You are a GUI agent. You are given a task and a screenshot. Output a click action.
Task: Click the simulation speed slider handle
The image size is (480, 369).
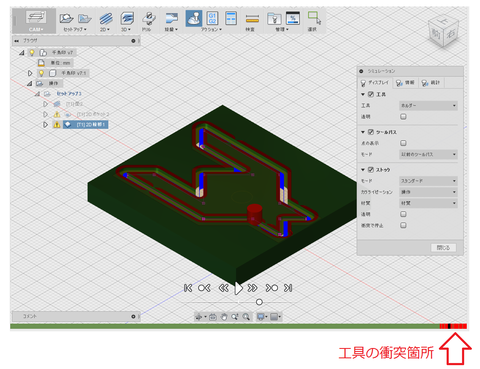259,302
